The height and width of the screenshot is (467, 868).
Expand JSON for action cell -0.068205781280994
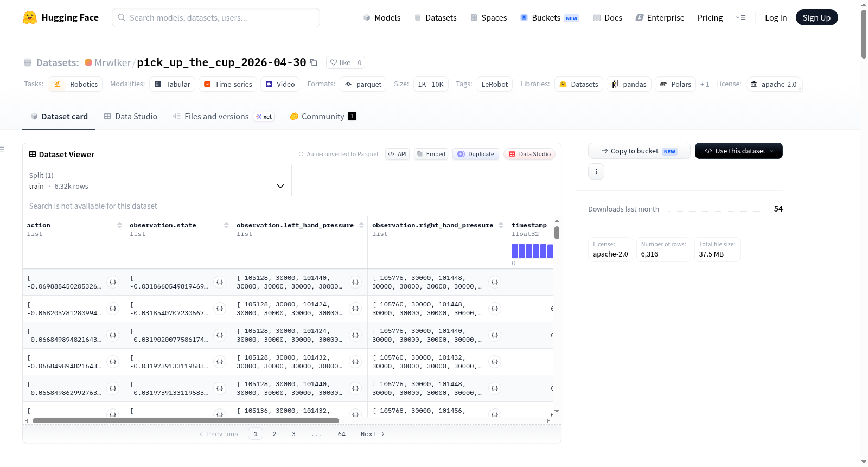(x=113, y=309)
